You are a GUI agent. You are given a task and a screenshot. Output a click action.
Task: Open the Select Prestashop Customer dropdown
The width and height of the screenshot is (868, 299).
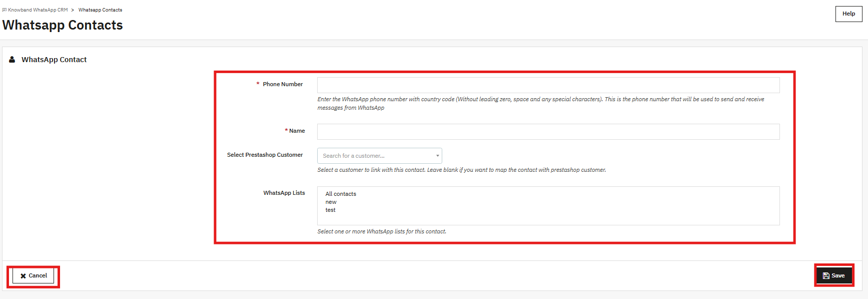[x=380, y=156]
